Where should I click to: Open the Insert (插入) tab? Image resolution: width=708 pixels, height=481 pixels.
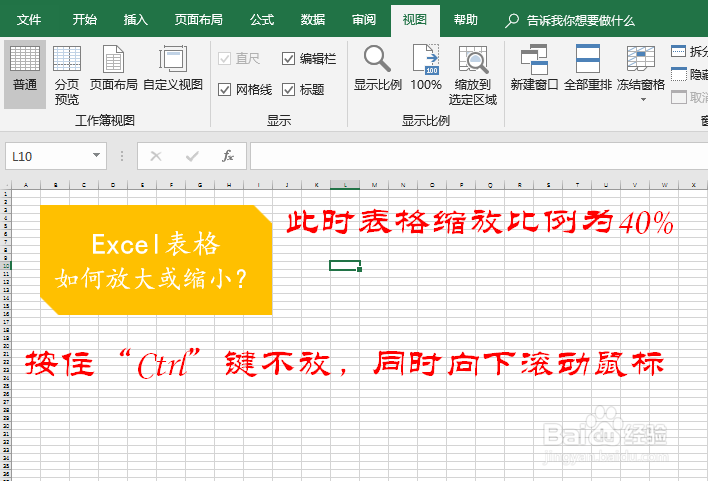(135, 20)
